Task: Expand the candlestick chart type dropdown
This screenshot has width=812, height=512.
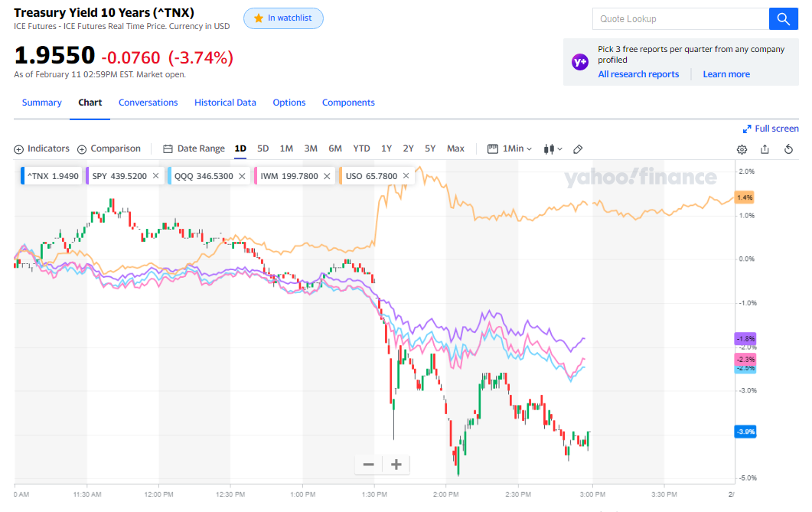Action: tap(553, 149)
